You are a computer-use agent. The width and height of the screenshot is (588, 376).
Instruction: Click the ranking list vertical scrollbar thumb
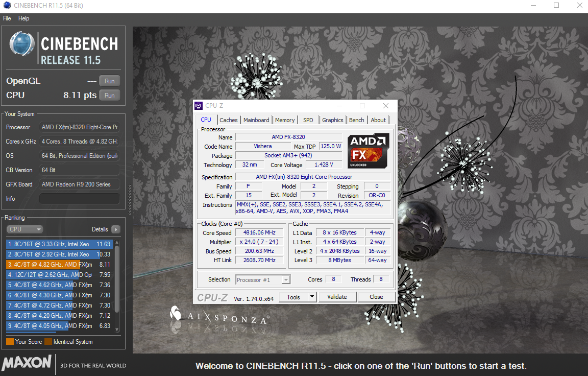(117, 279)
